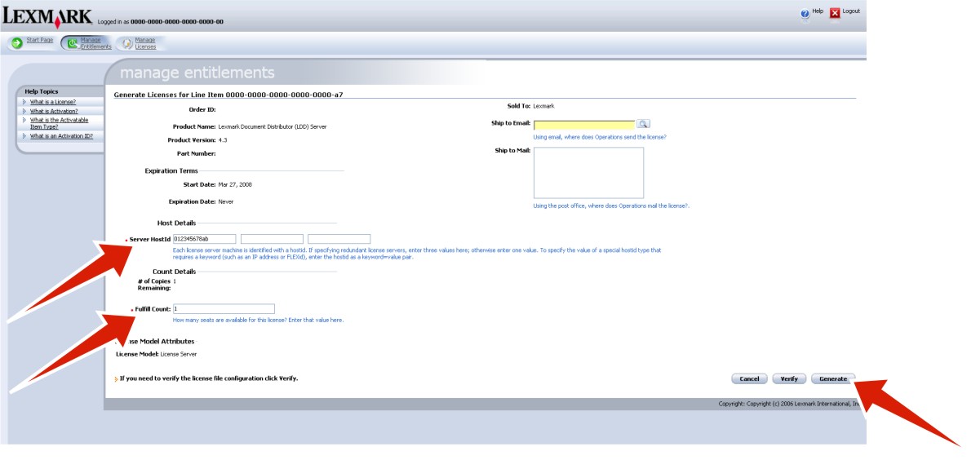Click the Cancel button
Viewport: 980px width, 460px height.
click(749, 378)
